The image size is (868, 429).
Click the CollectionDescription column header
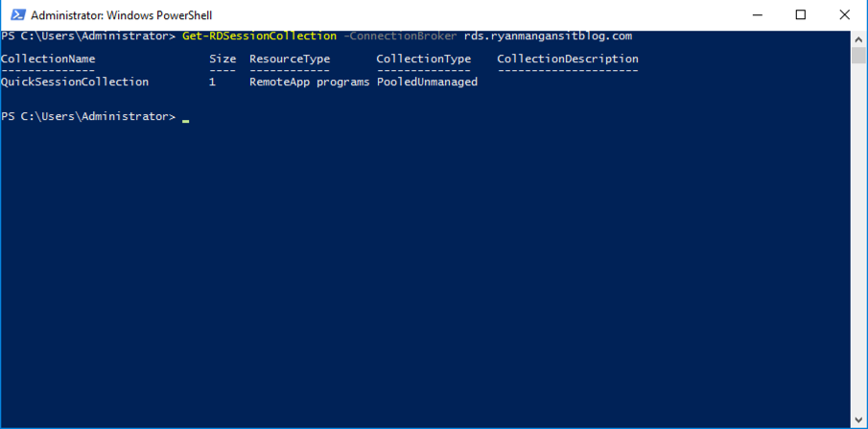tap(568, 59)
